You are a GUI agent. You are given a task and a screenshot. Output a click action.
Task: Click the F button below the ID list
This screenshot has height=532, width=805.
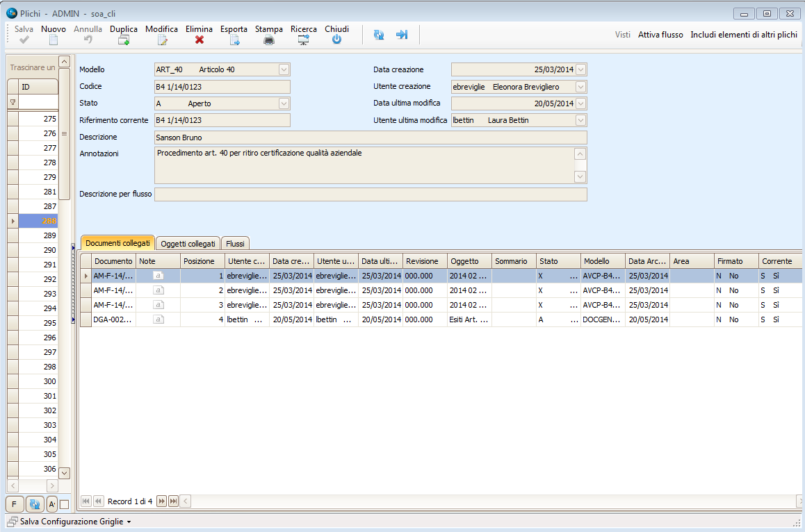[x=14, y=504]
